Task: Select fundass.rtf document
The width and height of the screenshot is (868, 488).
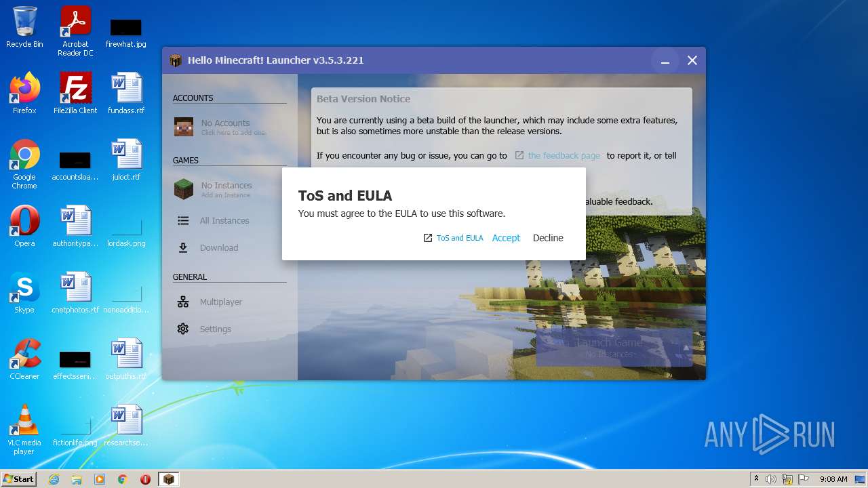Action: coord(126,94)
